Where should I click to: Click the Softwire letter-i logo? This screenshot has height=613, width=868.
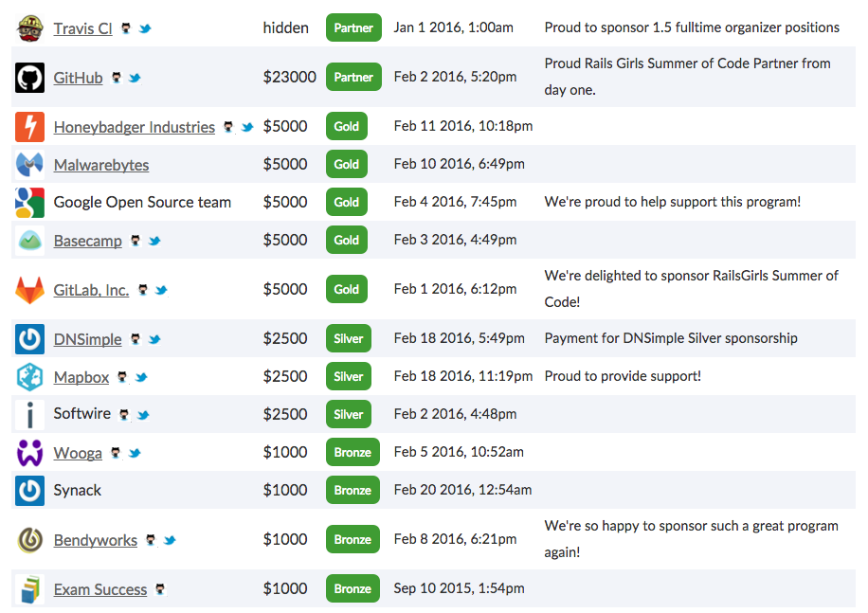(x=30, y=414)
